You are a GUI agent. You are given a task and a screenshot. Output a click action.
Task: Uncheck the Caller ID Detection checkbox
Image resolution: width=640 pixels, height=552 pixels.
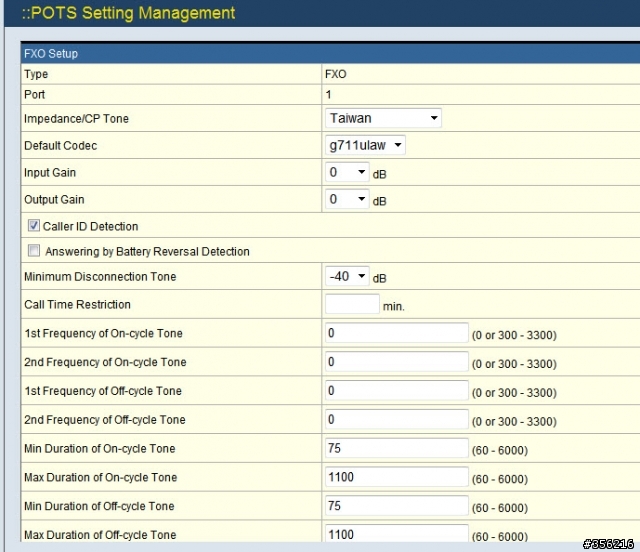(34, 225)
